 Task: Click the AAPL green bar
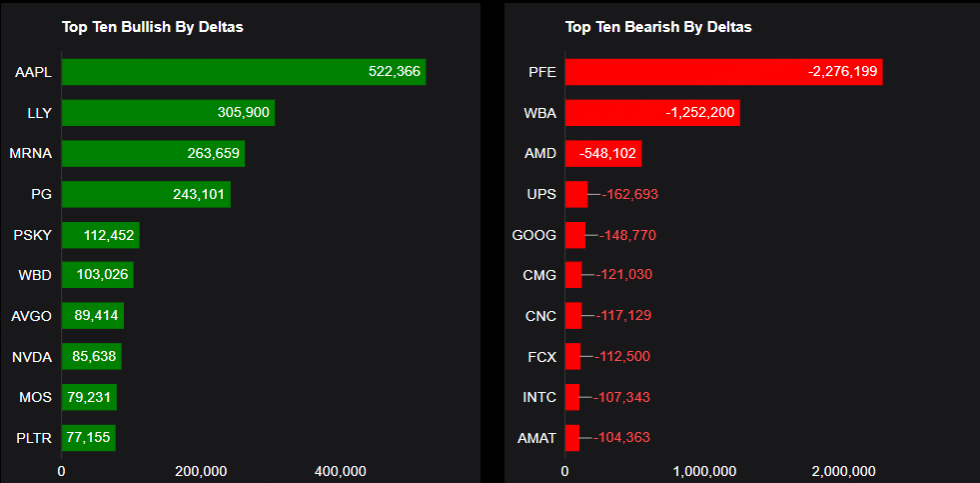point(244,72)
